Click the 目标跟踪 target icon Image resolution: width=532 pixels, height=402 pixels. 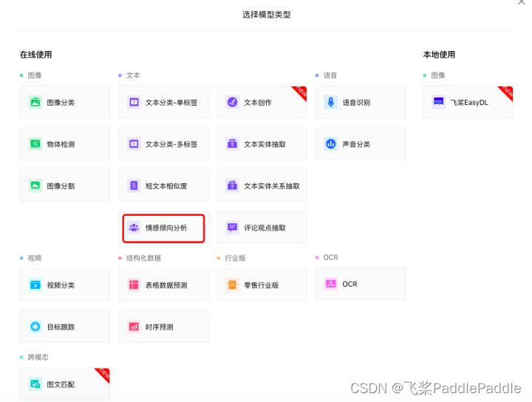pos(35,327)
